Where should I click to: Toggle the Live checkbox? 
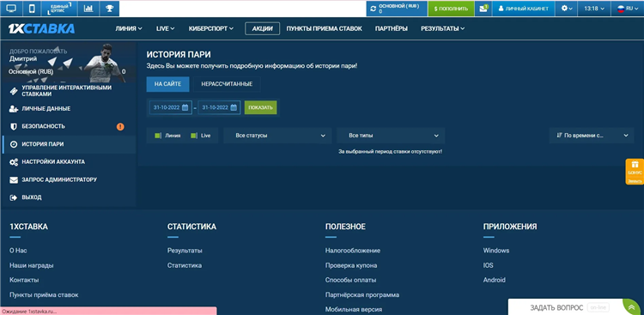(194, 136)
